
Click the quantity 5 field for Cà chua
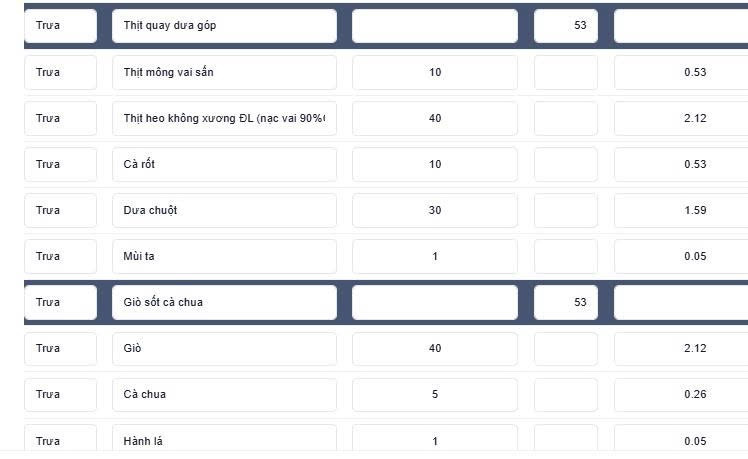(435, 395)
